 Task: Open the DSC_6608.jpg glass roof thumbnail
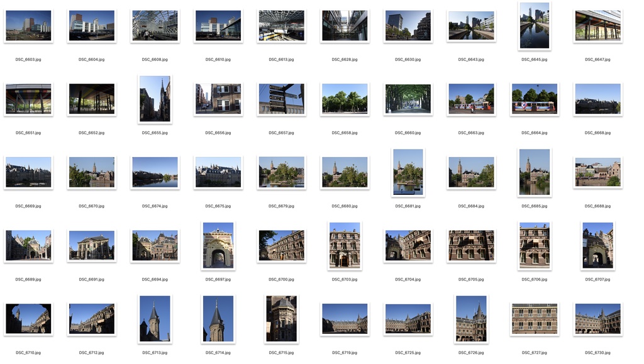click(155, 25)
